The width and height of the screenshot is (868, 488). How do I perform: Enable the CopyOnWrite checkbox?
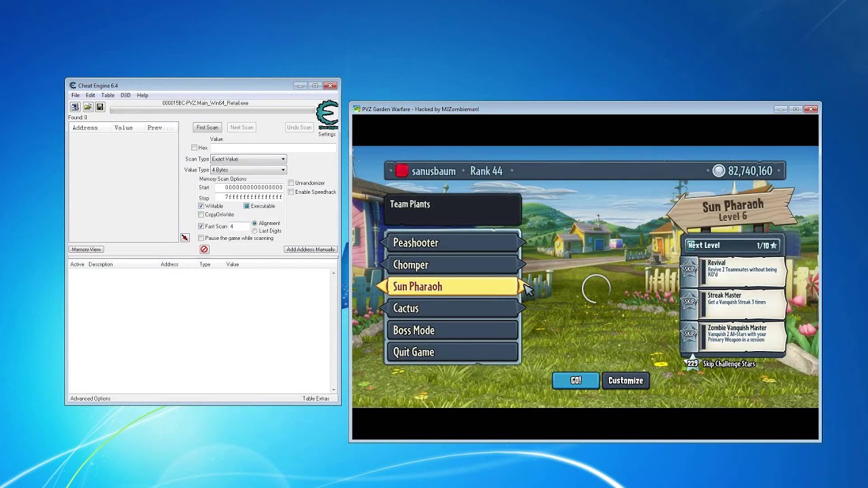[201, 215]
